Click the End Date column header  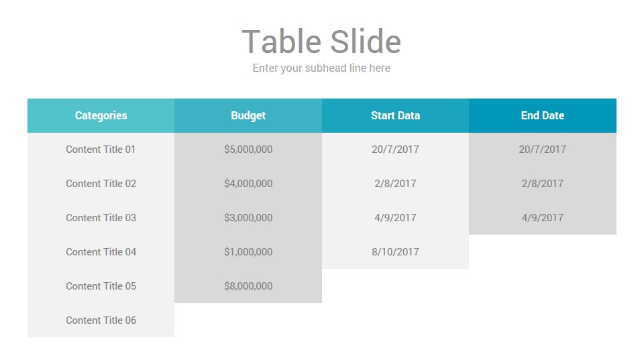(543, 115)
